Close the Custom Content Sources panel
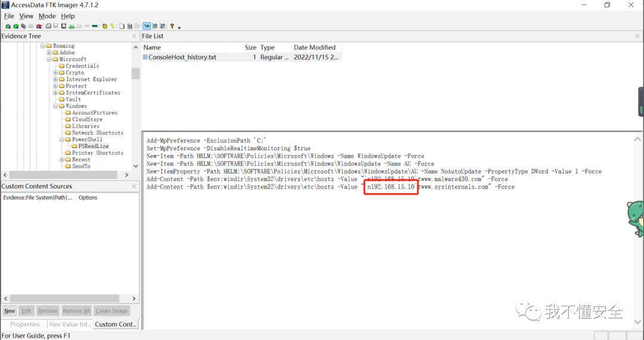 [x=134, y=187]
